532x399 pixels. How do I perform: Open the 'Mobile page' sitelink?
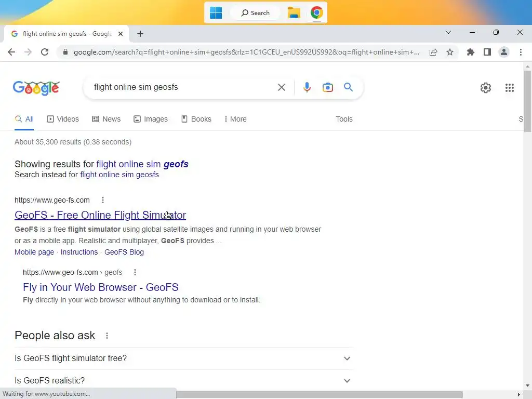34,252
